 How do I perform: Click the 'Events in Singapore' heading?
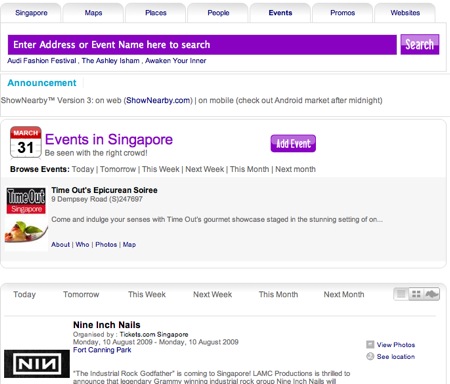tap(109, 140)
